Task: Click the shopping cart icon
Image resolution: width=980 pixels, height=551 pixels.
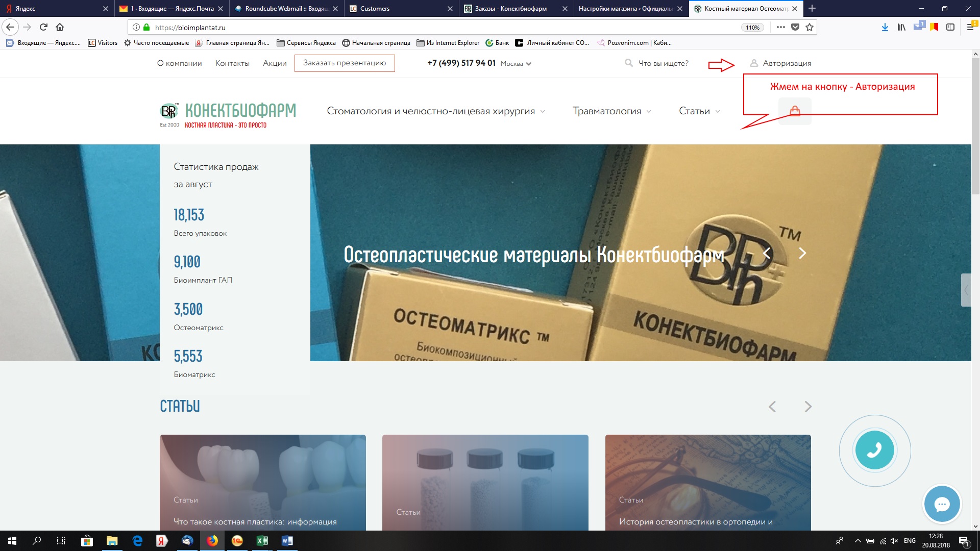Action: 795,111
